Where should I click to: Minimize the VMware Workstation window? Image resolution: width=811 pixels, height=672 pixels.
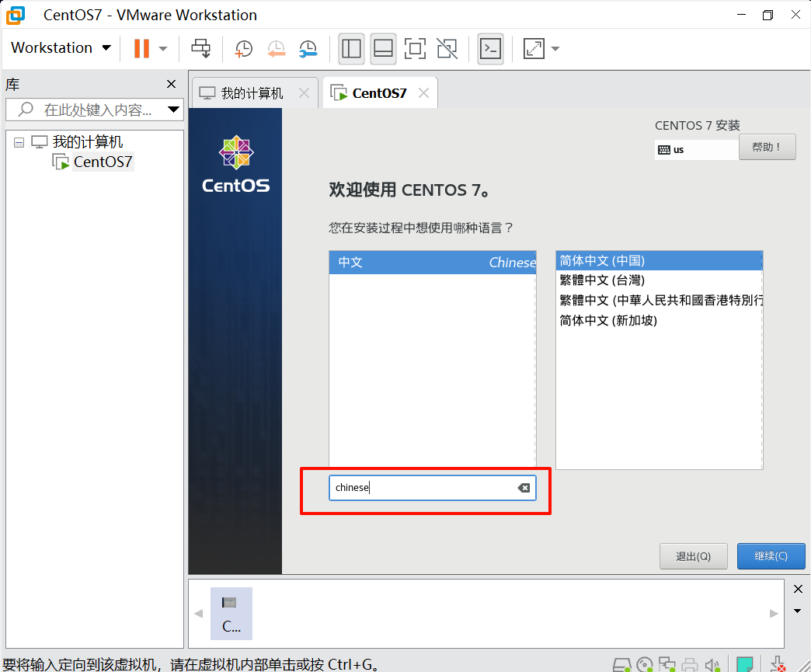(741, 15)
